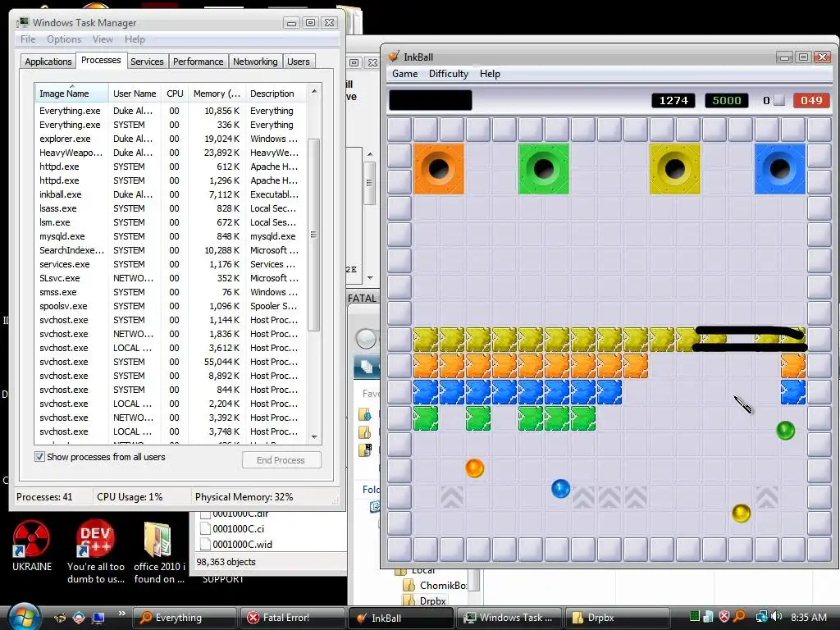Click the red error tray icon
Image resolution: width=840 pixels, height=630 pixels.
(x=724, y=617)
